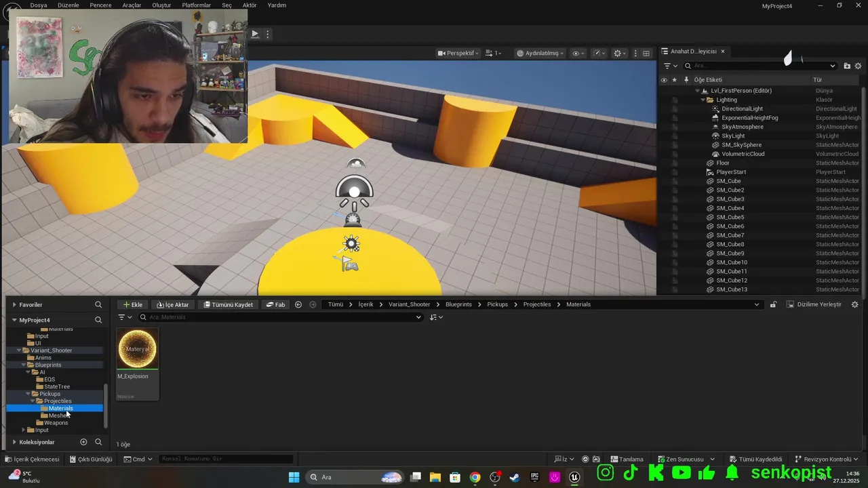This screenshot has height=488, width=868.
Task: Collapse the Pickups folder
Action: (x=28, y=394)
